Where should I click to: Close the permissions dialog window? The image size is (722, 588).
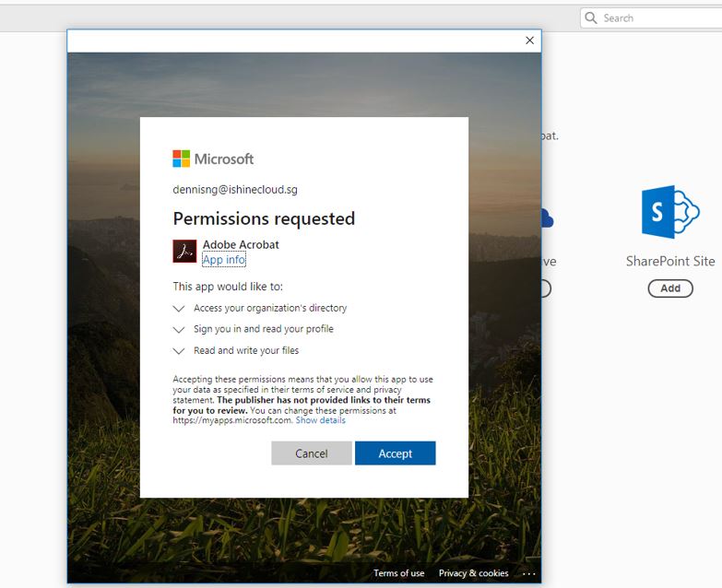coord(530,41)
